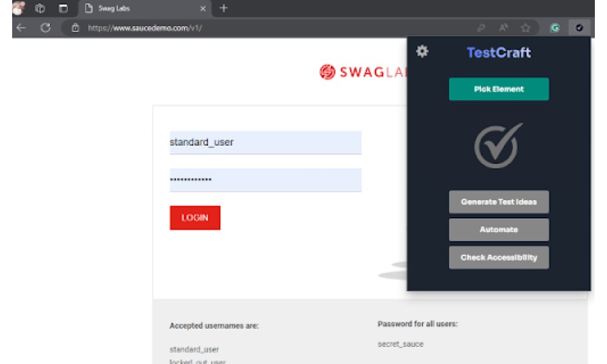Click the TestCraft extension toolbar icon
The image size is (607, 364).
click(579, 28)
